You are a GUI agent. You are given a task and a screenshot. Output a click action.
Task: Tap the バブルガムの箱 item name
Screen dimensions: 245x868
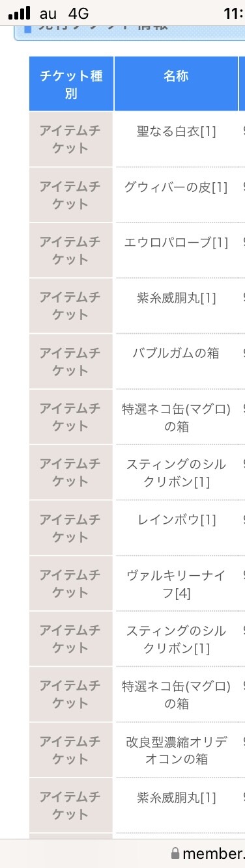176,353
